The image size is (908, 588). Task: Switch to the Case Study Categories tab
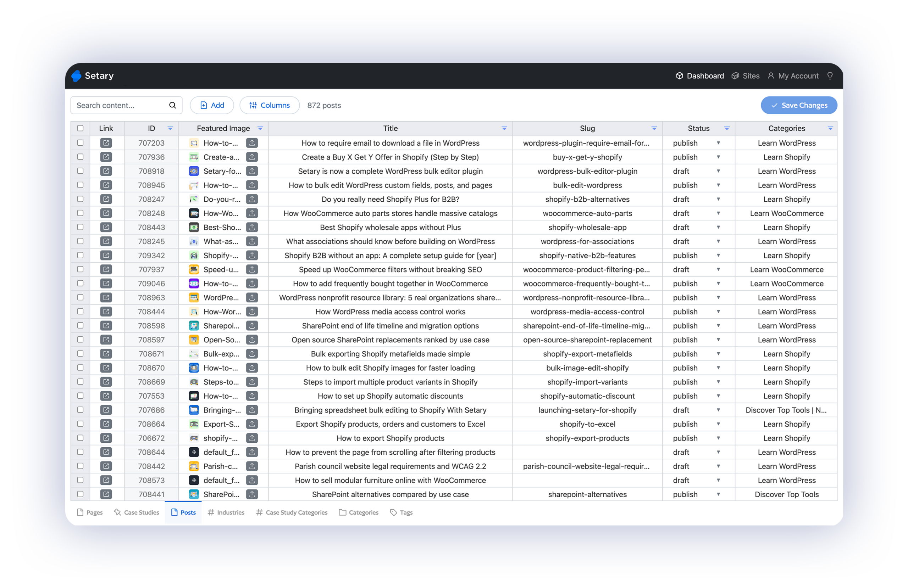(292, 513)
